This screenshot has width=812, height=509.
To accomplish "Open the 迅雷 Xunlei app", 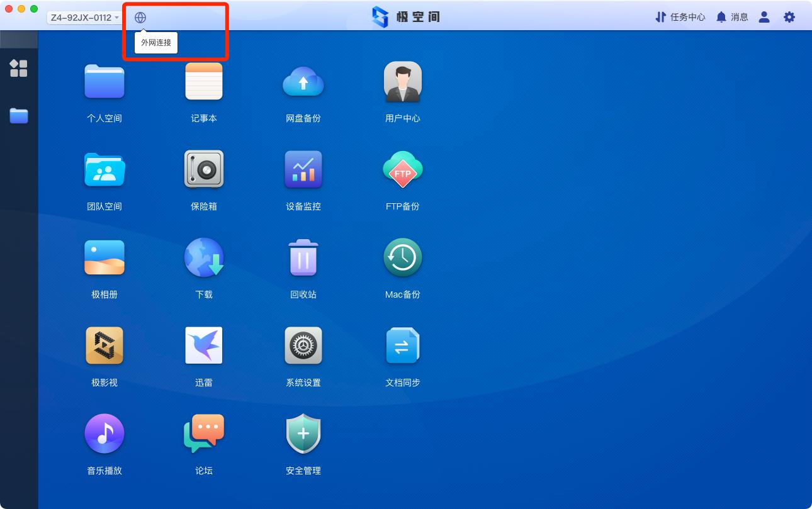I will click(x=204, y=345).
